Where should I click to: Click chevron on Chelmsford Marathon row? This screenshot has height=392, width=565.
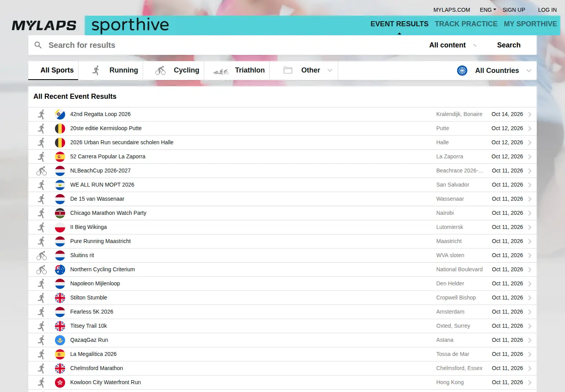pyautogui.click(x=530, y=368)
